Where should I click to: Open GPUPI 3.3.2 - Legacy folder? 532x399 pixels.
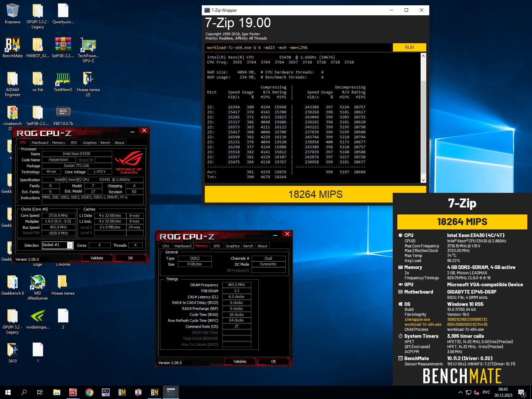(x=38, y=16)
